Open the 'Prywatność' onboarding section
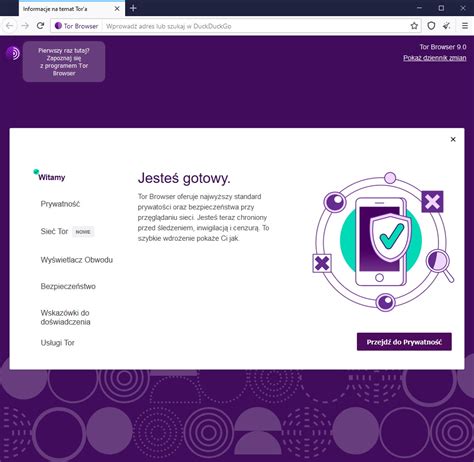This screenshot has height=462, width=474. click(x=60, y=204)
